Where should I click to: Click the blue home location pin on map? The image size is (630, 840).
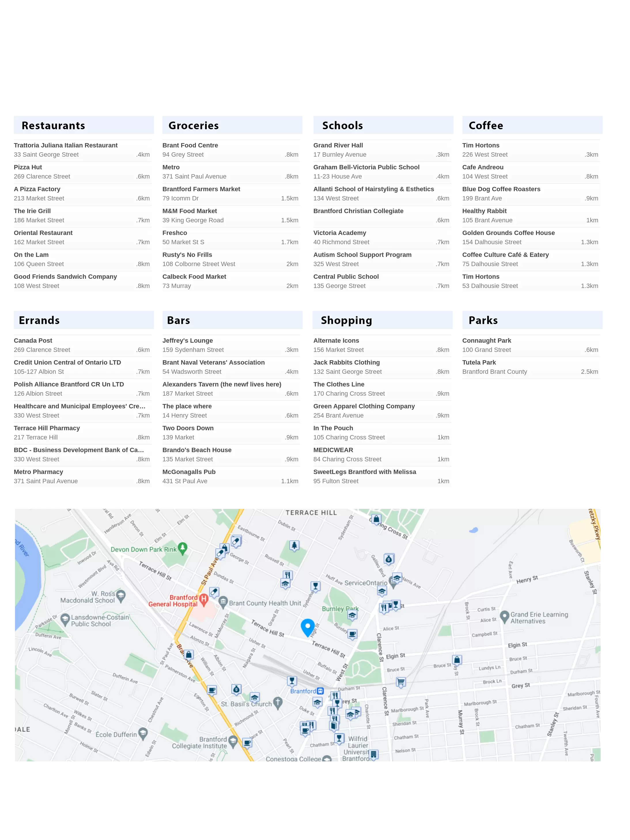[x=307, y=627]
